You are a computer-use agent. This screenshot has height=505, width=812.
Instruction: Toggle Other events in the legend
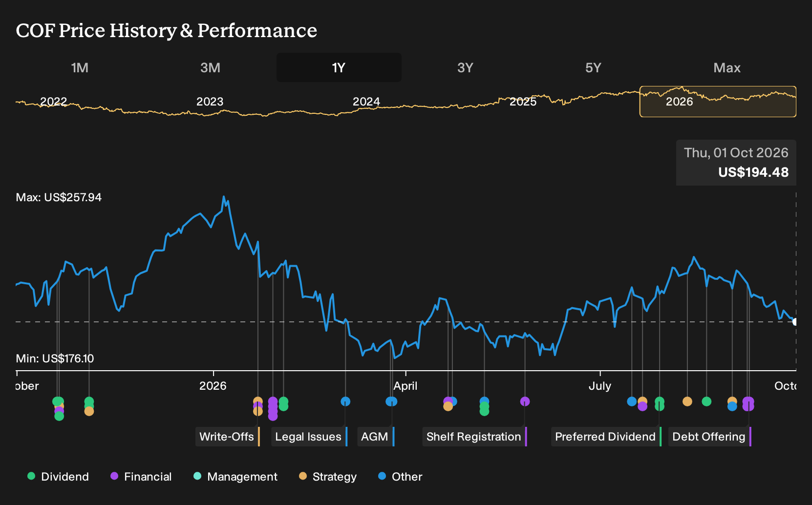pos(400,477)
